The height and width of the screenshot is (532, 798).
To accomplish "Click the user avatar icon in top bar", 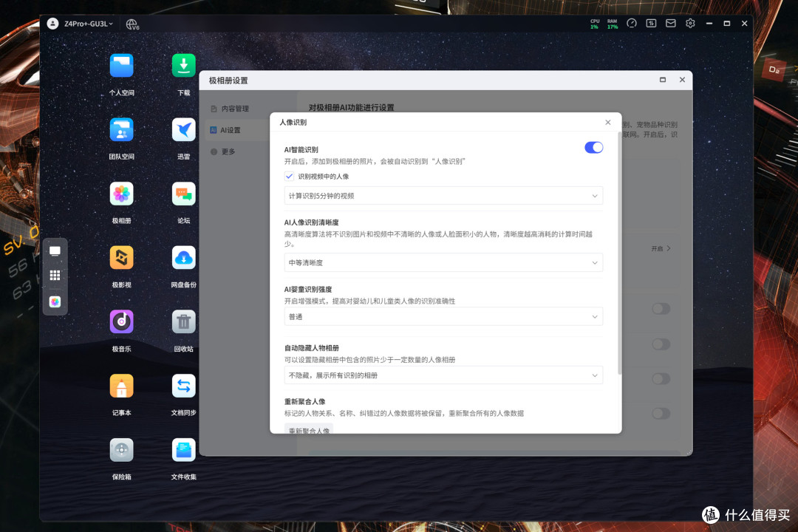I will point(53,24).
